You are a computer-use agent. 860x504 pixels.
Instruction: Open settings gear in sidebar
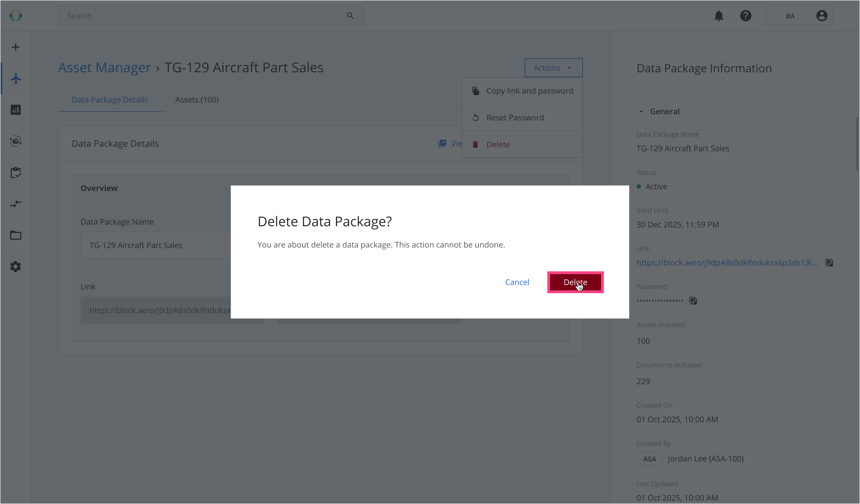click(x=16, y=267)
